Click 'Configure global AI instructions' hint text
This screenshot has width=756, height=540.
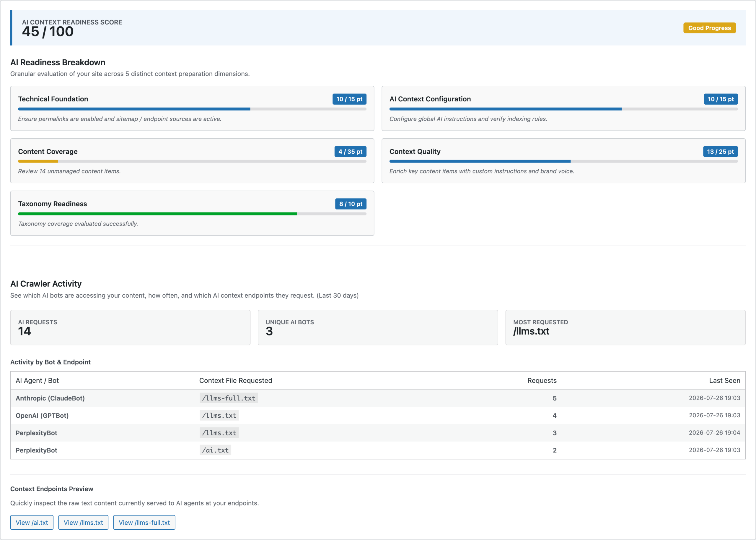click(468, 119)
